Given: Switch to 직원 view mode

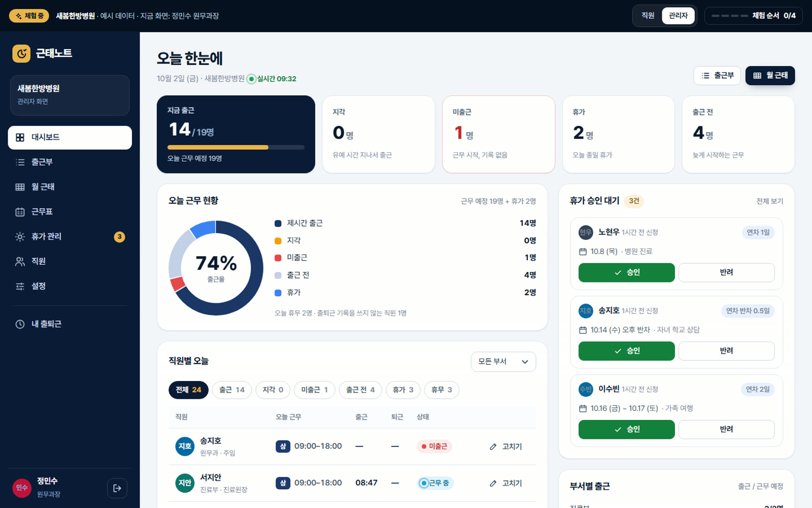Looking at the screenshot, I should 648,16.
